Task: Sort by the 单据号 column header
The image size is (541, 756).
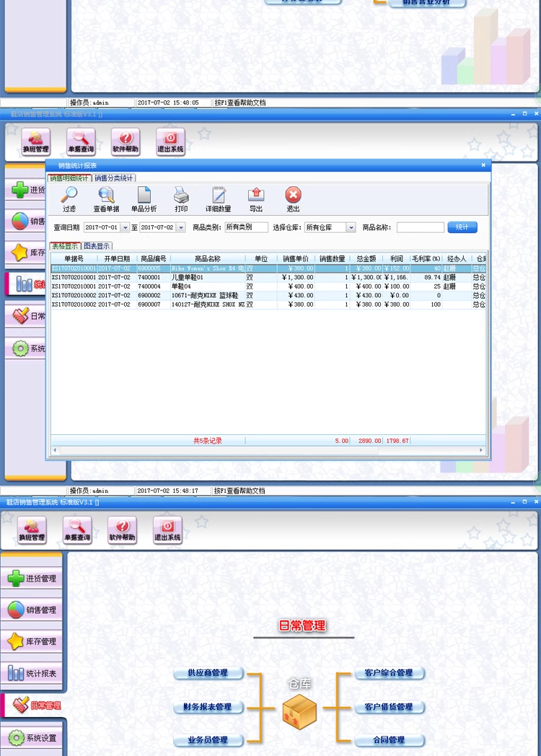Action: [x=74, y=259]
